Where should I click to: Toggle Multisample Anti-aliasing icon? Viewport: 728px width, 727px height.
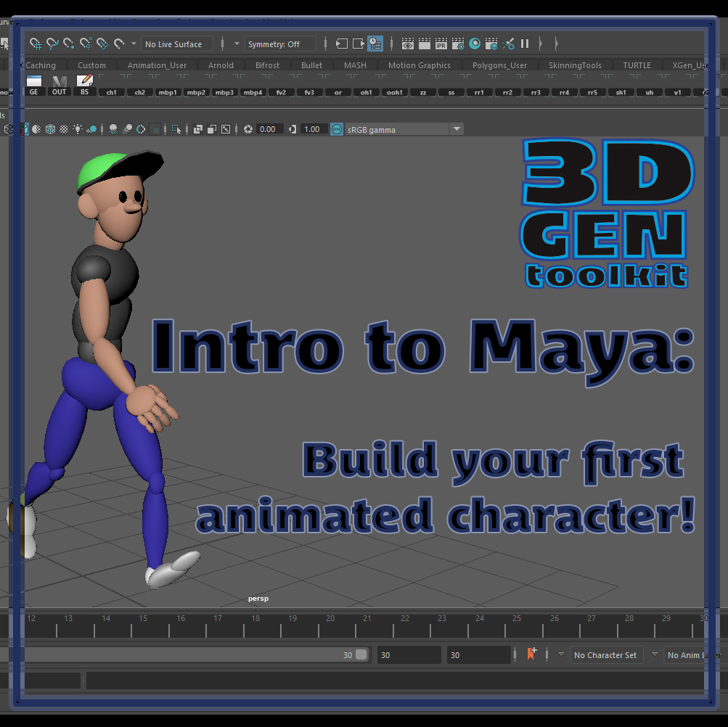coord(141,129)
